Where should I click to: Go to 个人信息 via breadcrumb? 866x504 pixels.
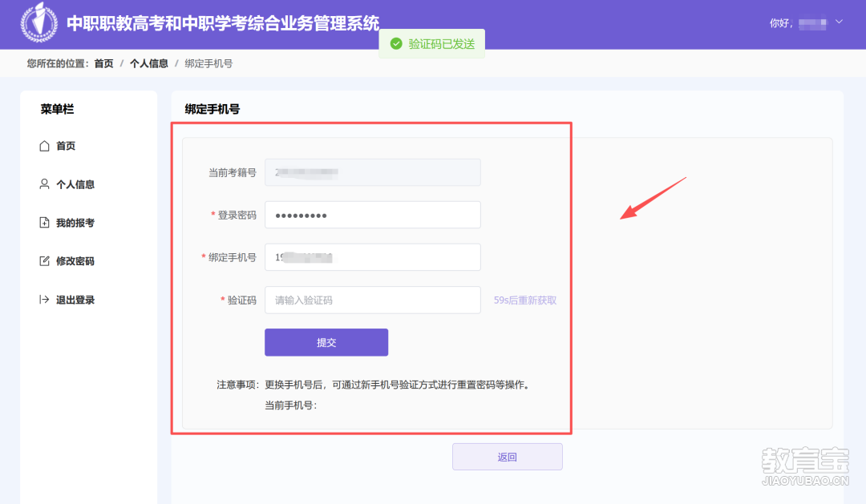(x=149, y=63)
